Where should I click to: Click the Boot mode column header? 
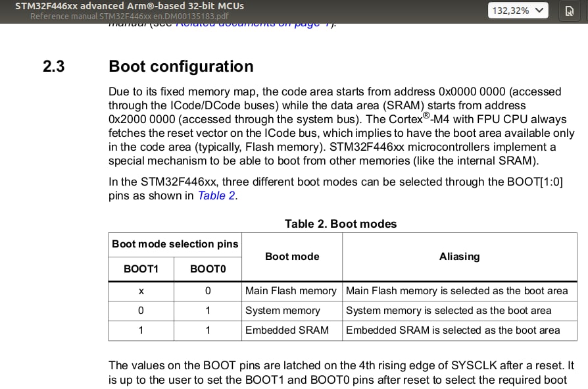point(292,257)
